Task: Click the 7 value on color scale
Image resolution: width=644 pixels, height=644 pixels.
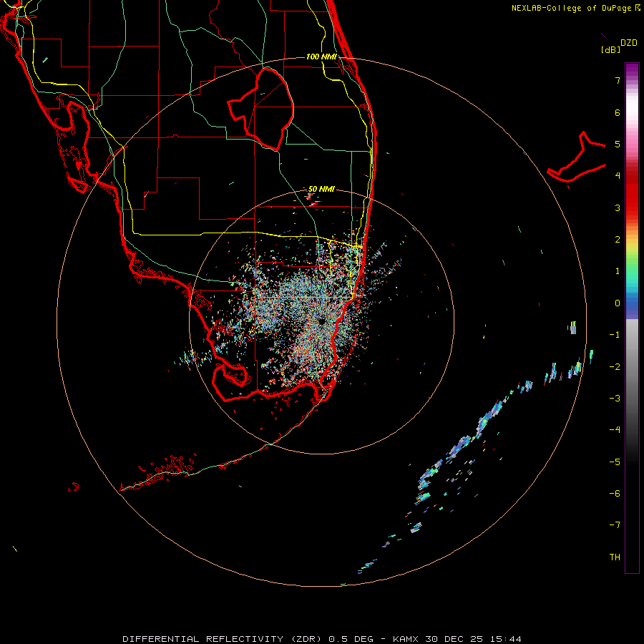Action: [618, 80]
